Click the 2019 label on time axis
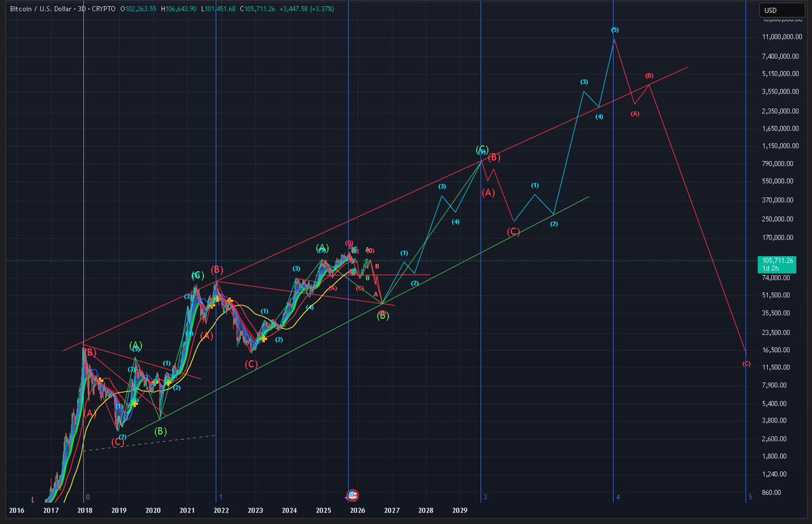 (x=118, y=510)
